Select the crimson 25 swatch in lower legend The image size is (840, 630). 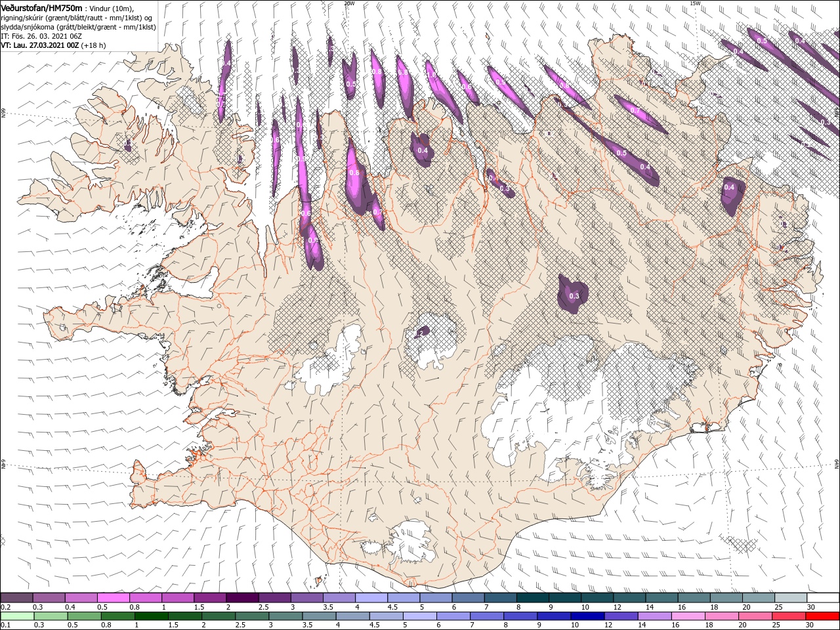tap(789, 616)
